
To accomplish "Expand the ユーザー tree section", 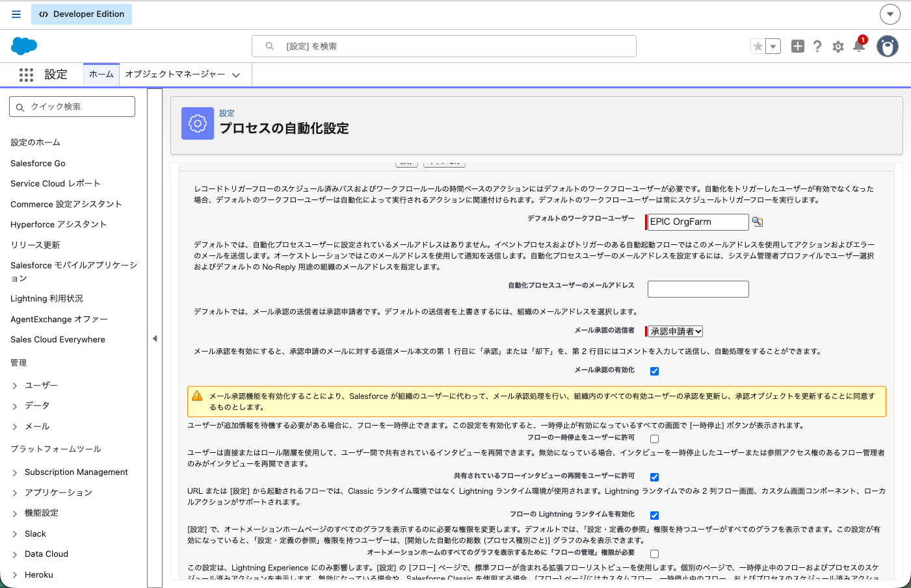I will [15, 386].
